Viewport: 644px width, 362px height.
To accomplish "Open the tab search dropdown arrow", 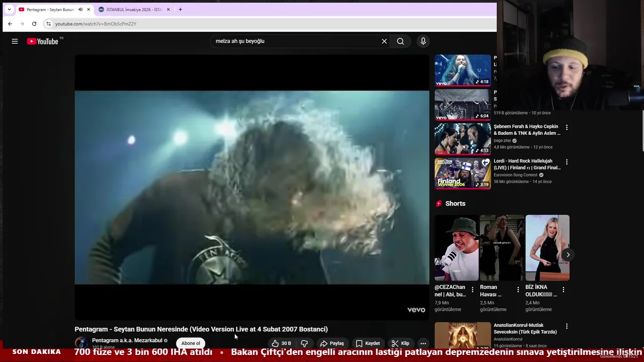I will point(9,10).
